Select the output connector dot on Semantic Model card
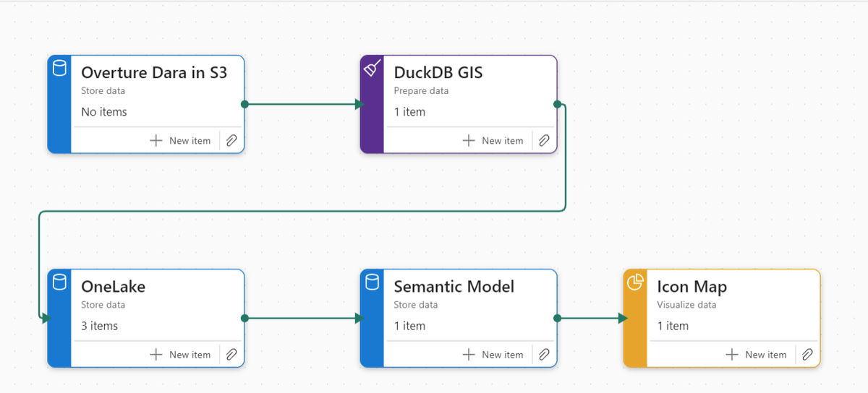The width and height of the screenshot is (868, 393). click(557, 318)
